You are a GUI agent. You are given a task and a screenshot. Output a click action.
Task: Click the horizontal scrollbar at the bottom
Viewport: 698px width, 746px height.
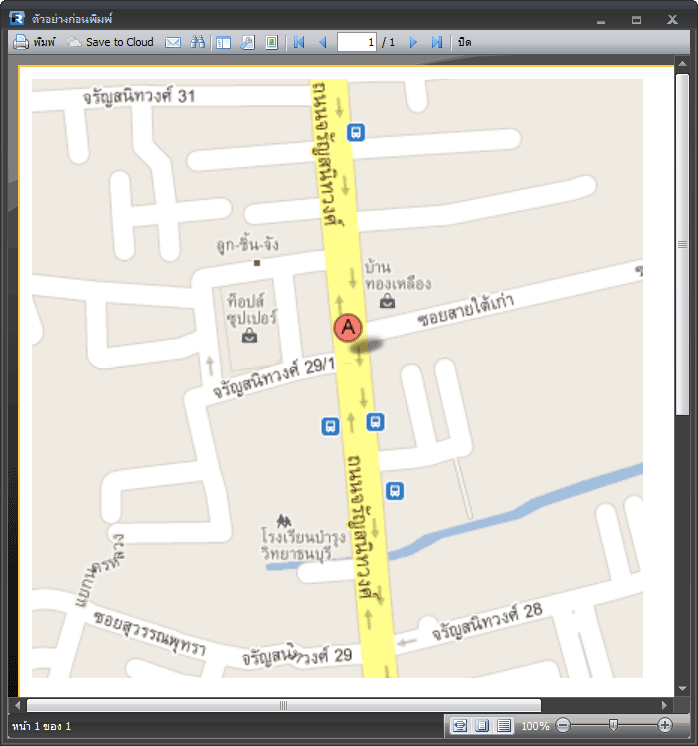[283, 705]
